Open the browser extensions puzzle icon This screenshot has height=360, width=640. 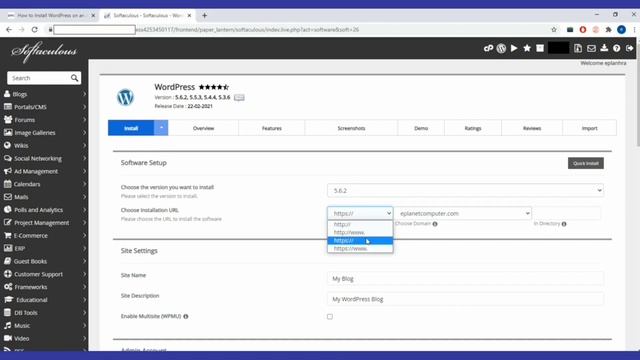[x=609, y=29]
